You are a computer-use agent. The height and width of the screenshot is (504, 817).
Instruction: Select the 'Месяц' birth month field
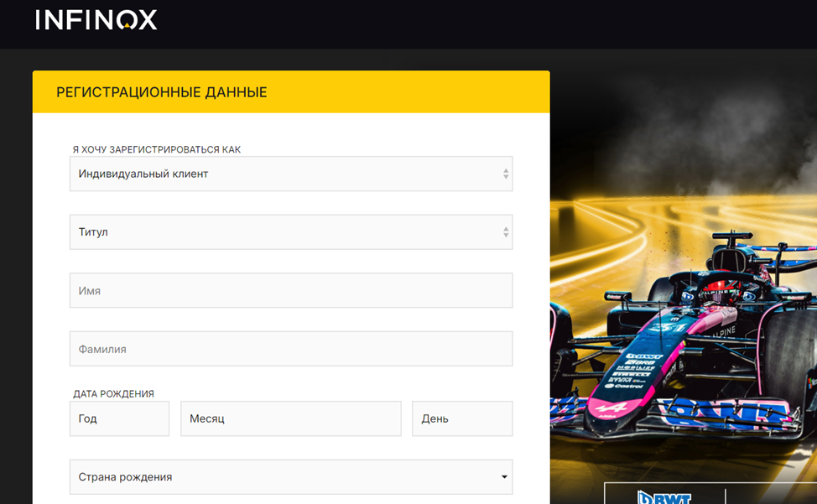[x=291, y=418]
